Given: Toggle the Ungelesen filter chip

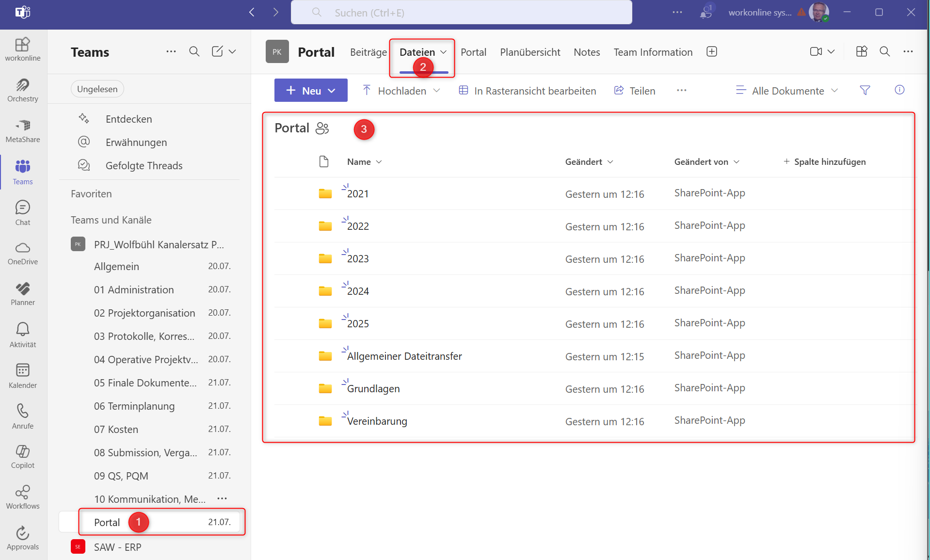Looking at the screenshot, I should [x=97, y=89].
